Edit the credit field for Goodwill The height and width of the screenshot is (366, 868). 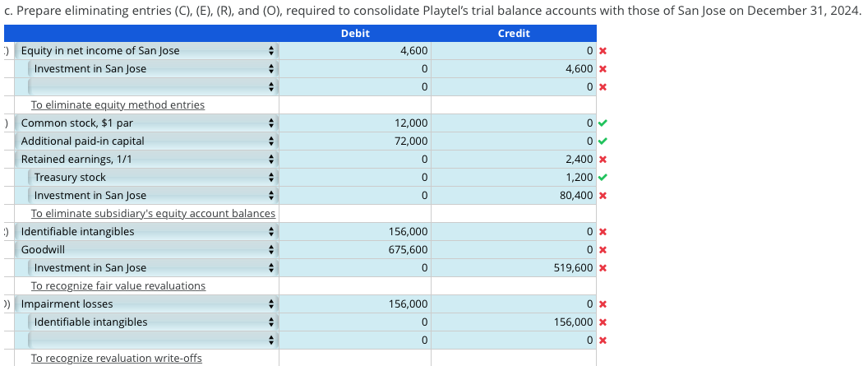pos(514,250)
